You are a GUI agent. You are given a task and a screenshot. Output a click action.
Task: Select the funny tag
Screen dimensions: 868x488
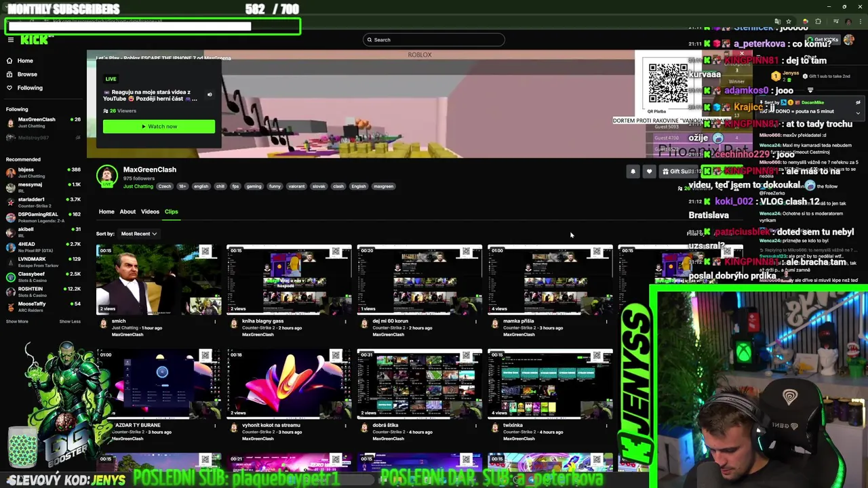275,186
